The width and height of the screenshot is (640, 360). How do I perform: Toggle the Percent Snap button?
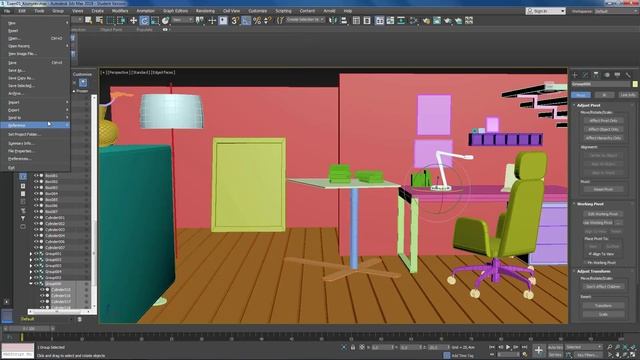click(257, 20)
